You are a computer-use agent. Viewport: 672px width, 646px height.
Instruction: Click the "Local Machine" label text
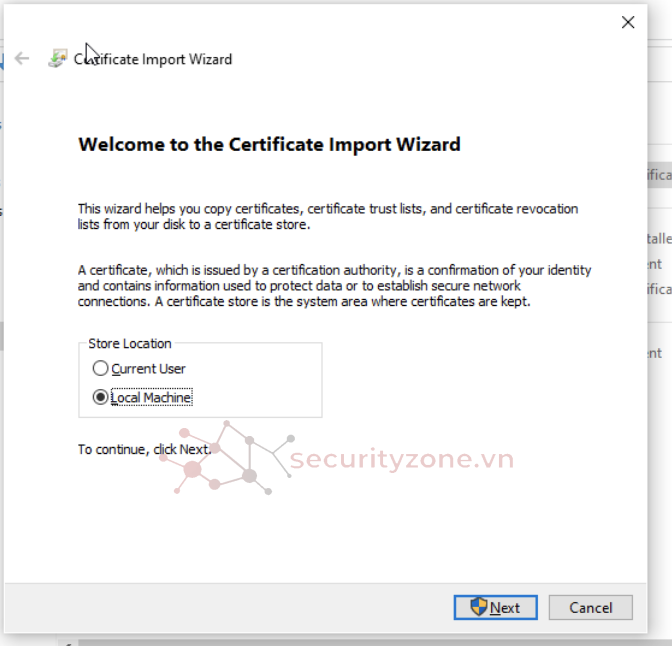pyautogui.click(x=151, y=397)
